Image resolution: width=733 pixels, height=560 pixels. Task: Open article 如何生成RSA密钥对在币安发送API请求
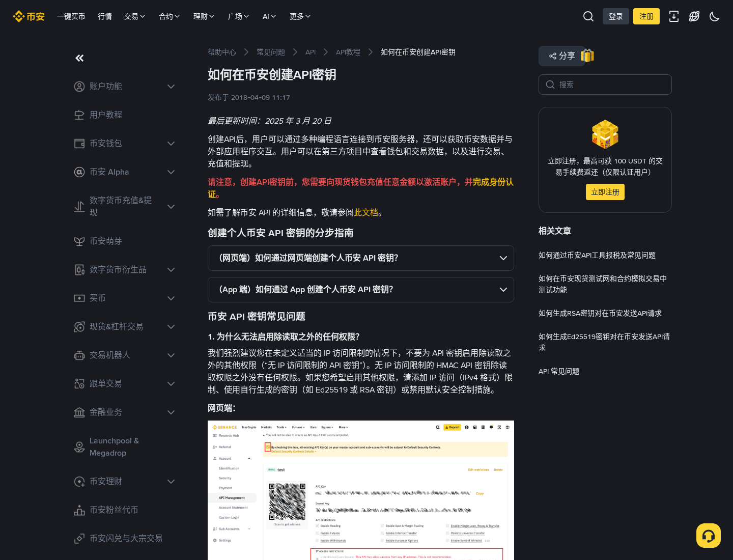[x=600, y=313]
